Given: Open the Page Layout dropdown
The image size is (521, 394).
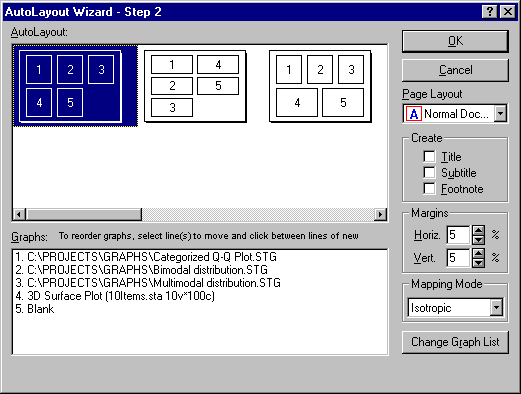Looking at the screenshot, I should click(500, 114).
